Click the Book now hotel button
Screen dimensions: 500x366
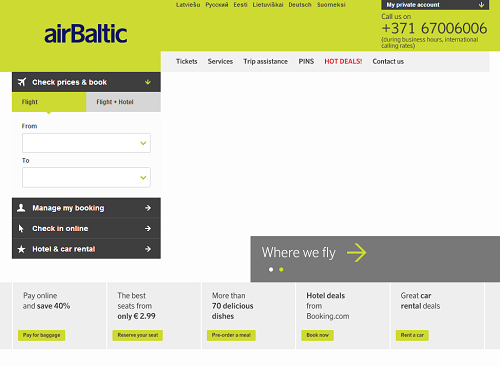pyautogui.click(x=317, y=335)
